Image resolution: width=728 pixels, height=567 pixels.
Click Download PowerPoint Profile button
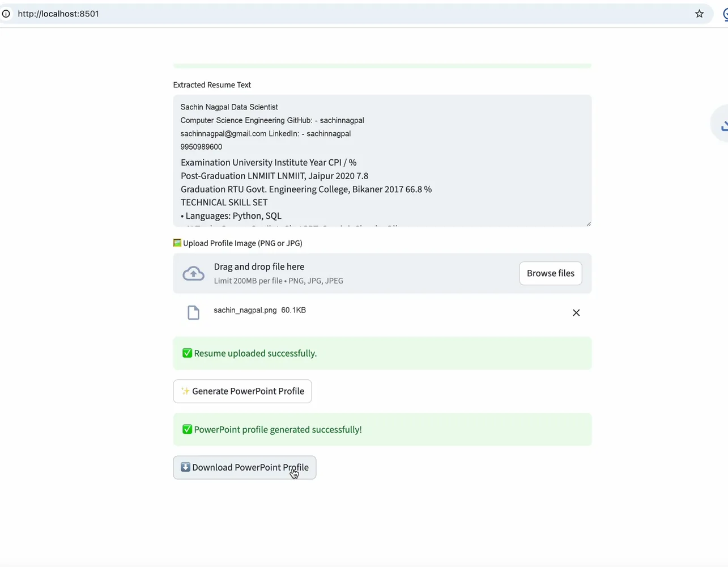coord(245,468)
